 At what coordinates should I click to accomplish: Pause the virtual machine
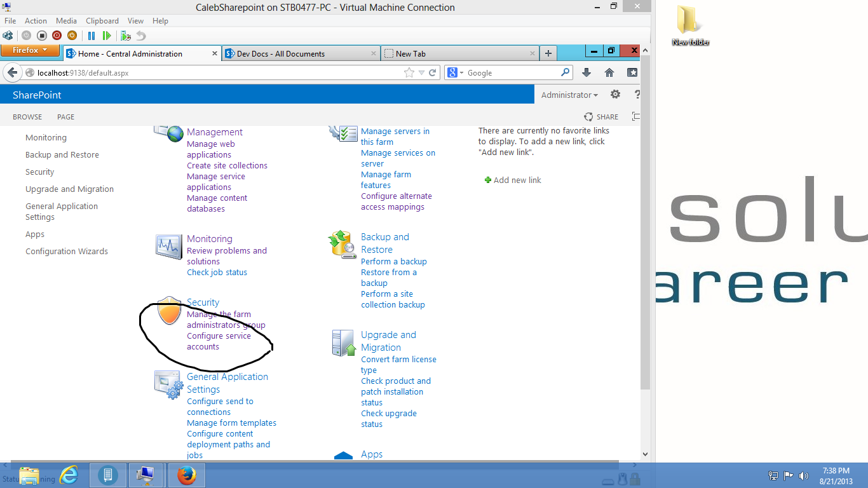[x=92, y=36]
